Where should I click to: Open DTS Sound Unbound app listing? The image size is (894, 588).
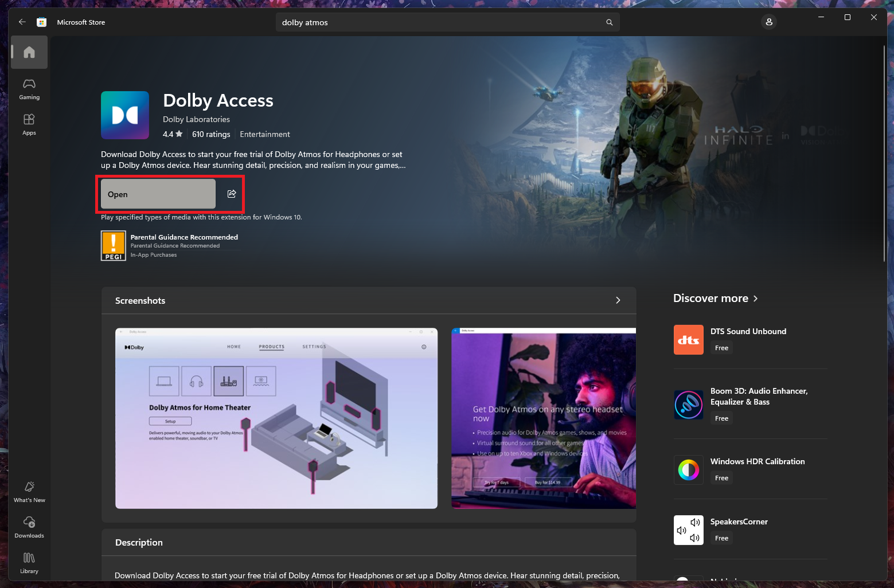coord(748,331)
